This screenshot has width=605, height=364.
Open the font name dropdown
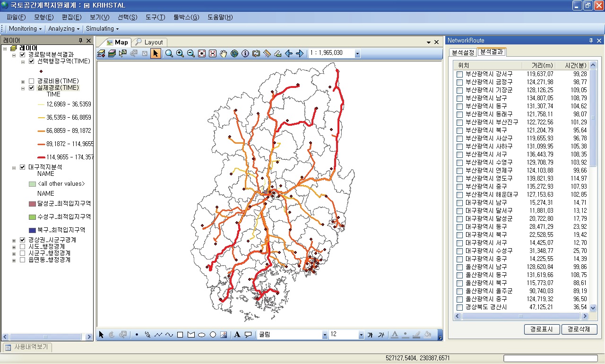tap(325, 335)
